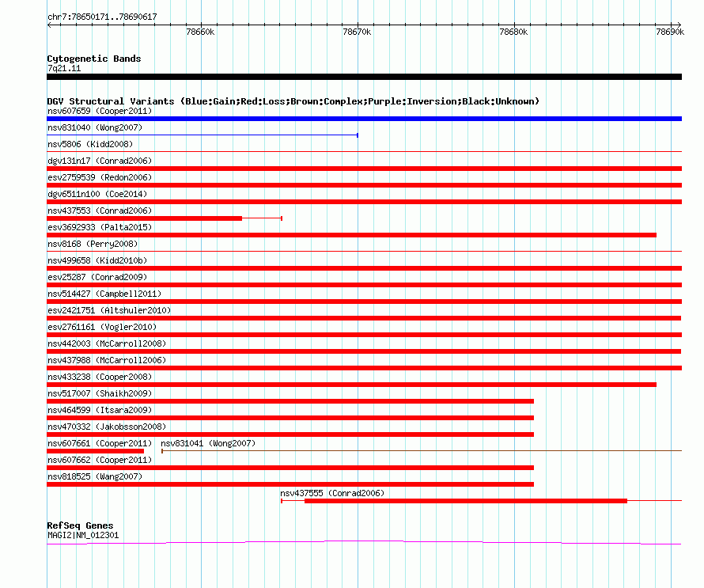This screenshot has height=588, width=704.
Task: Click the blue gain bar of nsv607659
Action: click(x=364, y=119)
